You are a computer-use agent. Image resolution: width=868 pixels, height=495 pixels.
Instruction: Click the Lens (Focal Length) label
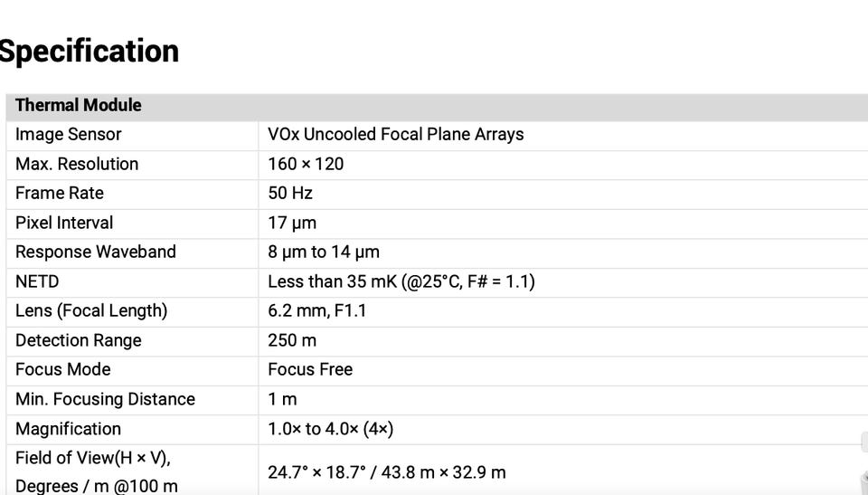91,310
